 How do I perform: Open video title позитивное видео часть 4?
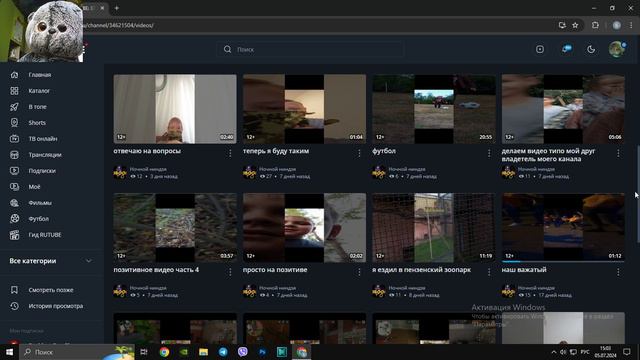(156, 270)
